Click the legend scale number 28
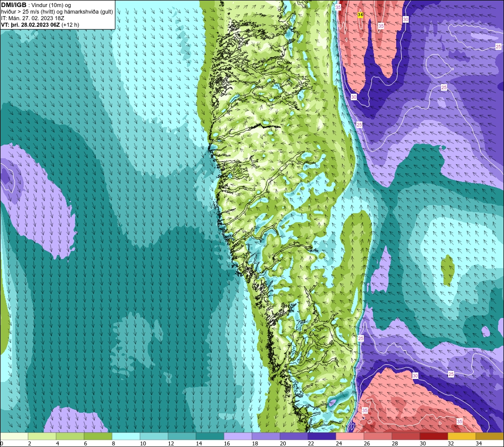 tap(395, 443)
